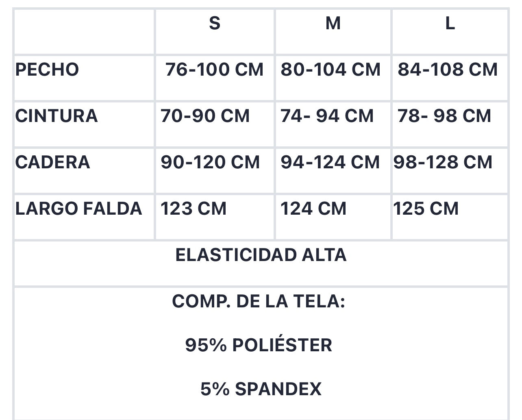
Task: Click the 5% SPANDEX text
Action: [261, 389]
